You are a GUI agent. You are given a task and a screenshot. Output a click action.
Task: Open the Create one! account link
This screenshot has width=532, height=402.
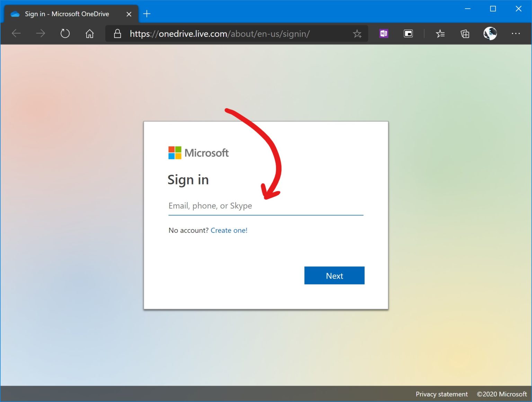[x=229, y=230]
